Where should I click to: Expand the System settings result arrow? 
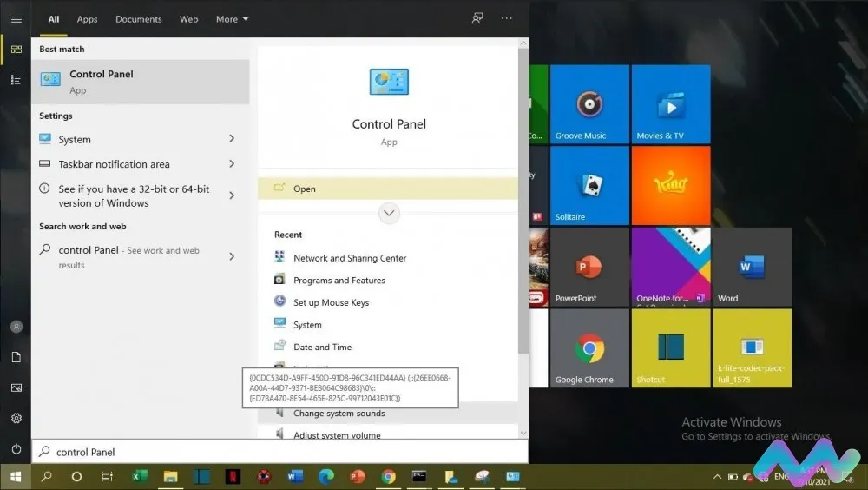[x=232, y=139]
